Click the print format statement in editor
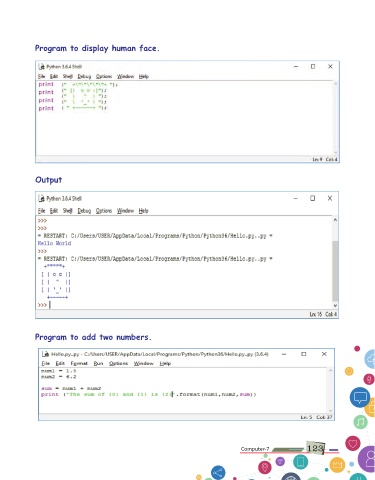The height and width of the screenshot is (480, 375). tap(149, 394)
